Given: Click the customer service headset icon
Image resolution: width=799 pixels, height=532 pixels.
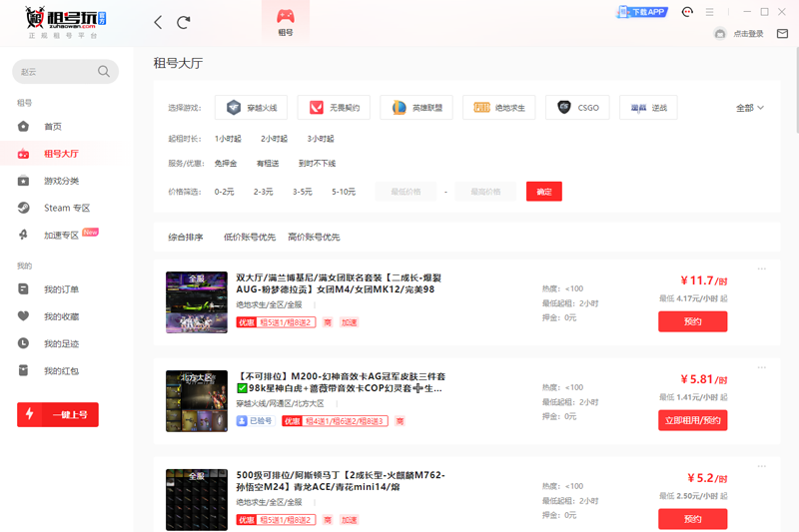Looking at the screenshot, I should coord(687,12).
